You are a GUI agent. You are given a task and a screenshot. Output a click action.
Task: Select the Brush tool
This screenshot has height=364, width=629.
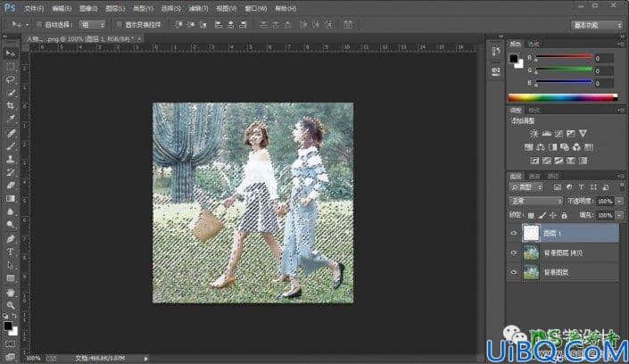[x=11, y=146]
